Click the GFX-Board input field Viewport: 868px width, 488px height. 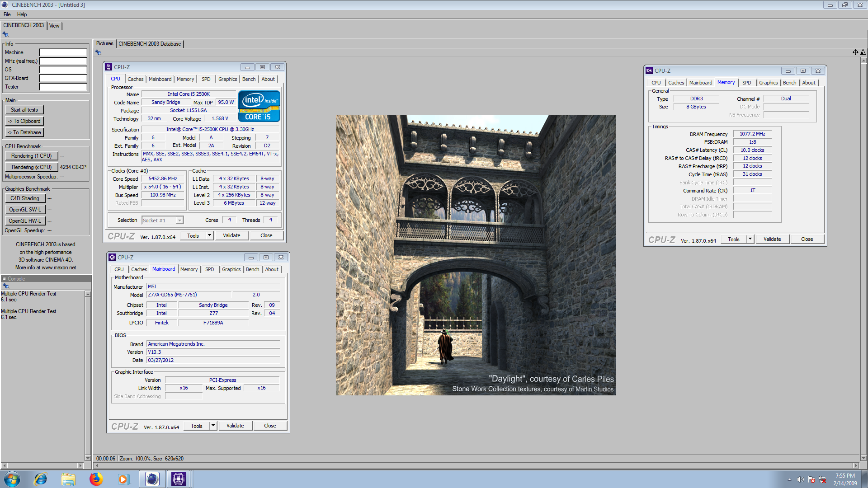(x=63, y=78)
